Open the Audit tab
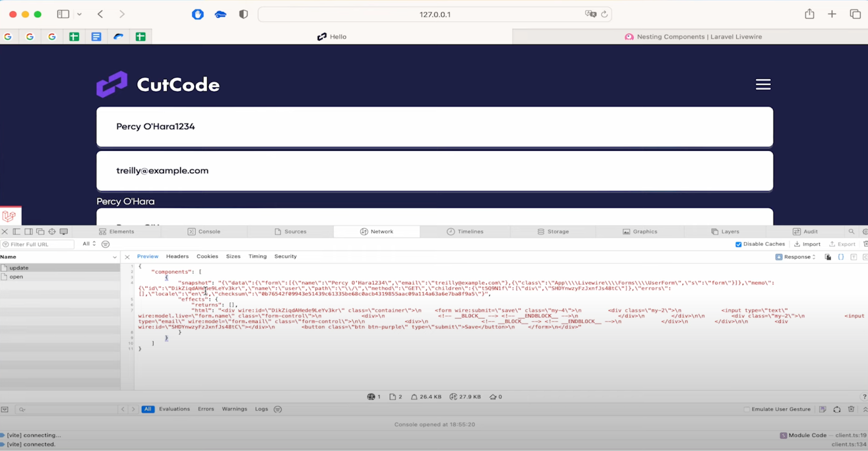Screen dimensions: 868x451 click(805, 231)
